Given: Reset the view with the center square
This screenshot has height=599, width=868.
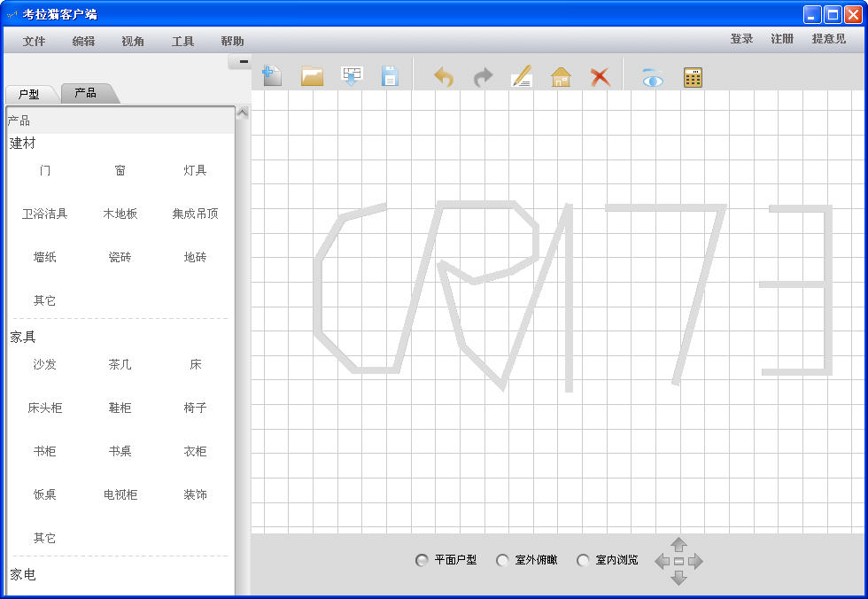Looking at the screenshot, I should (678, 562).
